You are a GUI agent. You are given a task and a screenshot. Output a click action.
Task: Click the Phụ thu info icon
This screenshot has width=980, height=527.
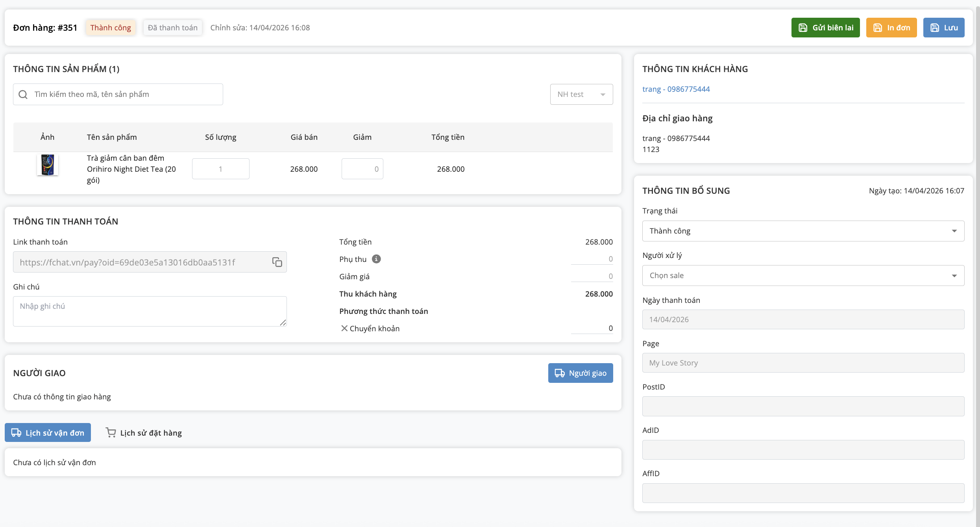click(376, 259)
